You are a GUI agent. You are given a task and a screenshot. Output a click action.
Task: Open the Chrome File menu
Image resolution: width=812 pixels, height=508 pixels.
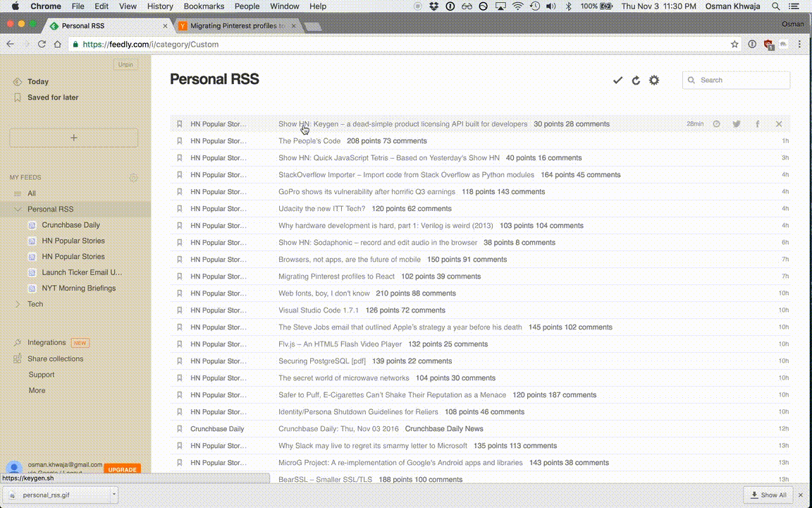pos(78,6)
